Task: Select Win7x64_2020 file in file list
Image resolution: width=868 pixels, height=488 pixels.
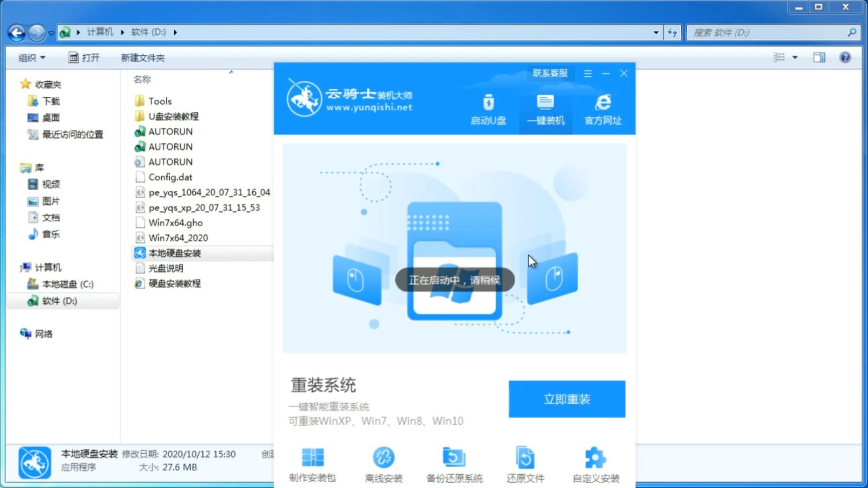Action: click(x=178, y=238)
